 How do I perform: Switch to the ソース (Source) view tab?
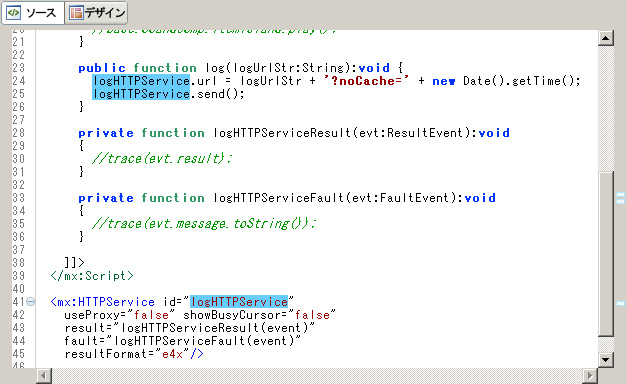point(33,13)
